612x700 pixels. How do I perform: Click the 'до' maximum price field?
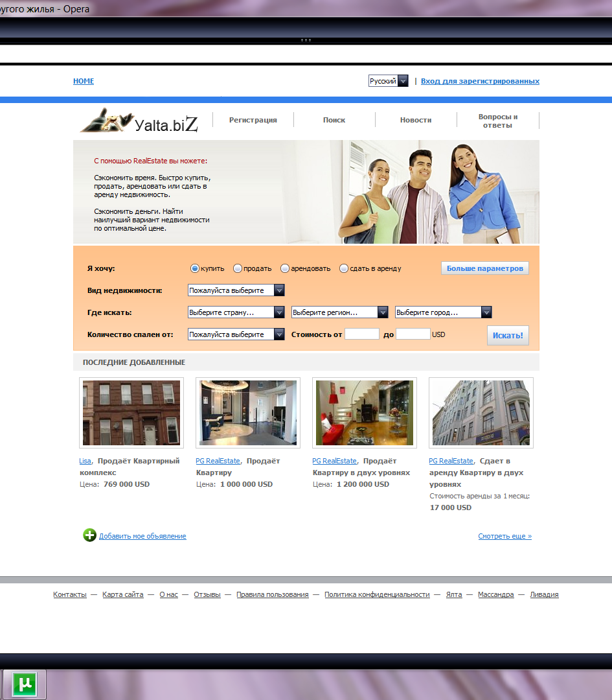[413, 334]
